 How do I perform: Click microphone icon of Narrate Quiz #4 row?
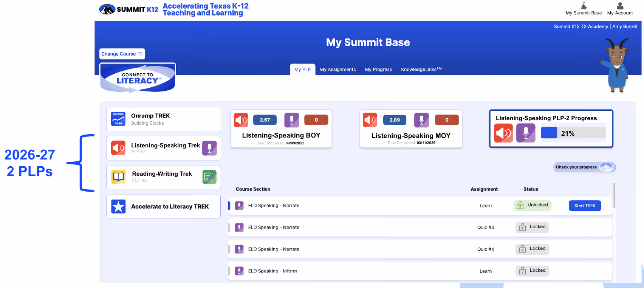coord(239,249)
